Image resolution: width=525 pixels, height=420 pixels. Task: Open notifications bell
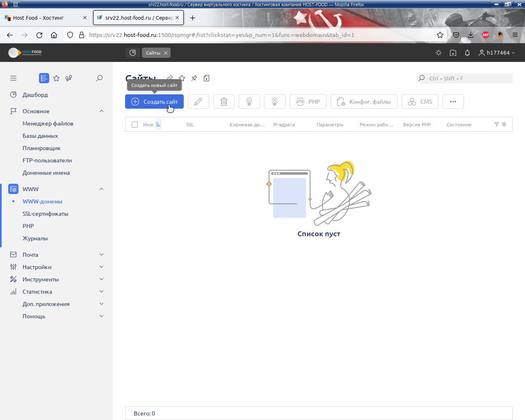tap(467, 52)
